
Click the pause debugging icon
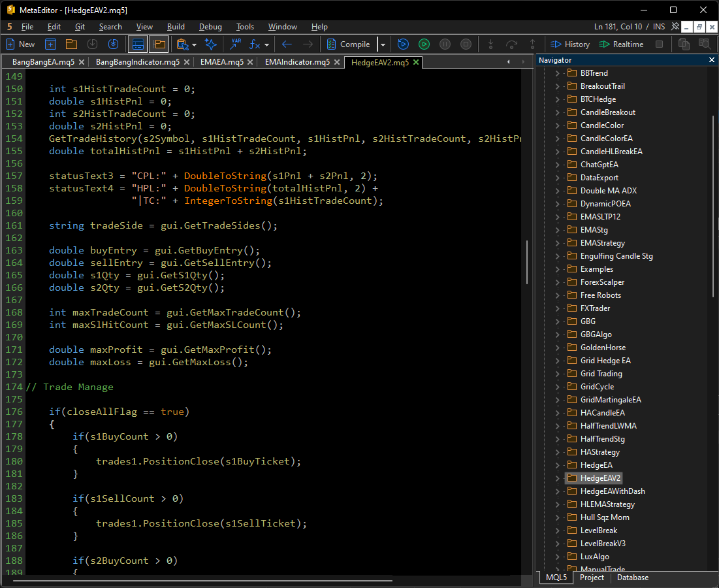point(445,44)
